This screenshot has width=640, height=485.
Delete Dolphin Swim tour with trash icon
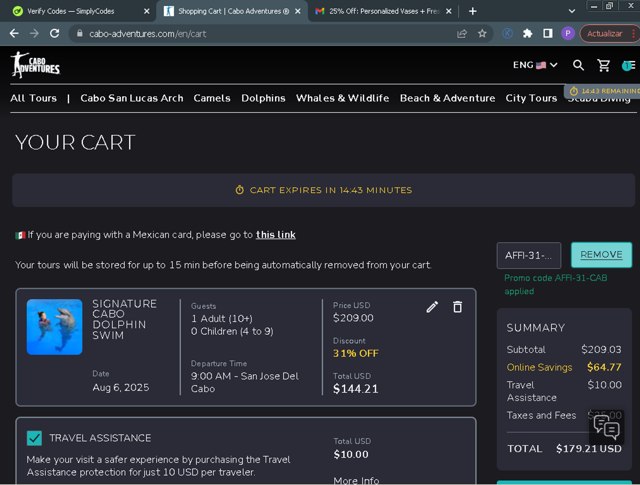458,307
